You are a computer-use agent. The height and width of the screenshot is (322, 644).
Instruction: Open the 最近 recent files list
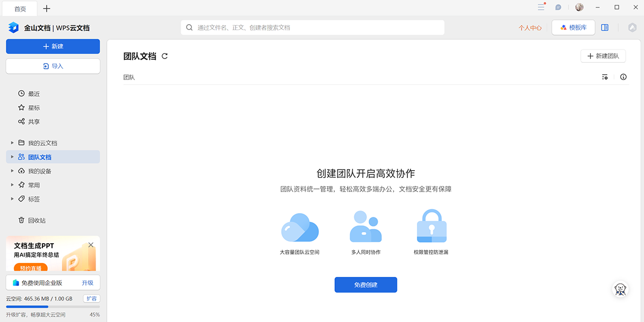click(34, 94)
